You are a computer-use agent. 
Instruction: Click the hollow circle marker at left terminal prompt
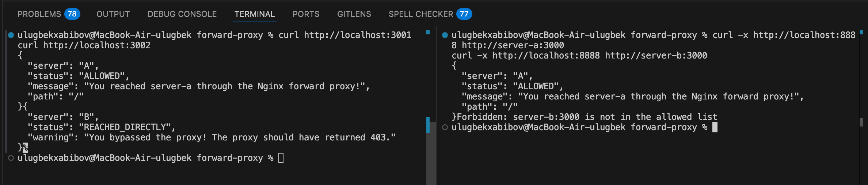11,158
